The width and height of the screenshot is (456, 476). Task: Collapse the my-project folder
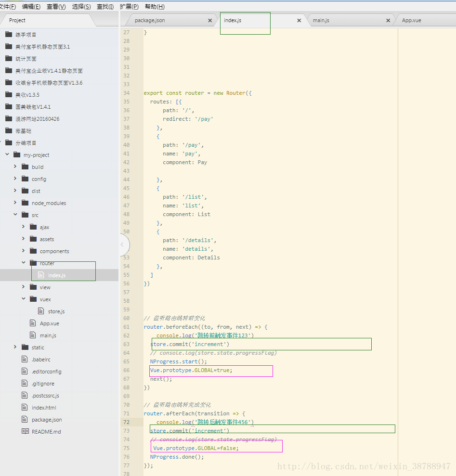7,154
